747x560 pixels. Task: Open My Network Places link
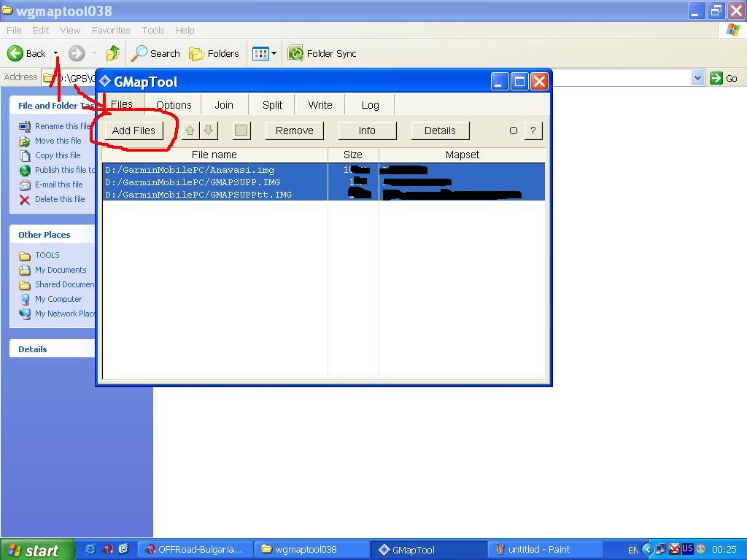65,314
